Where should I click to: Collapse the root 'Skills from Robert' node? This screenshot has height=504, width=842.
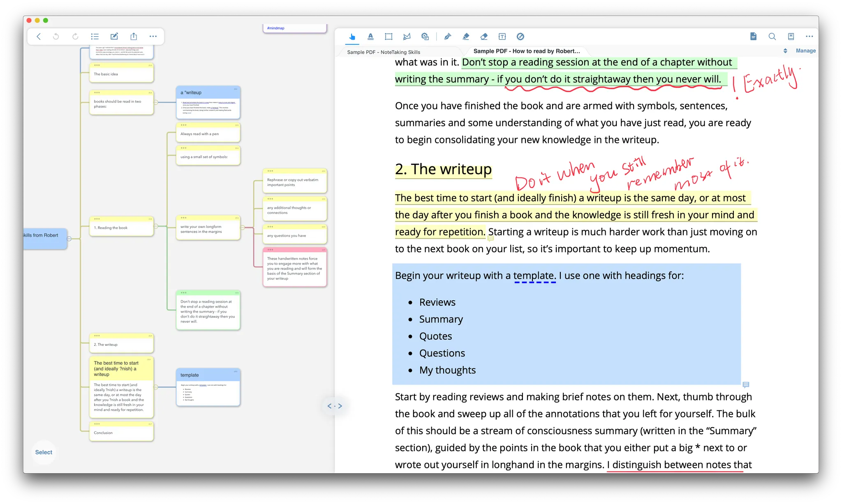(x=69, y=239)
